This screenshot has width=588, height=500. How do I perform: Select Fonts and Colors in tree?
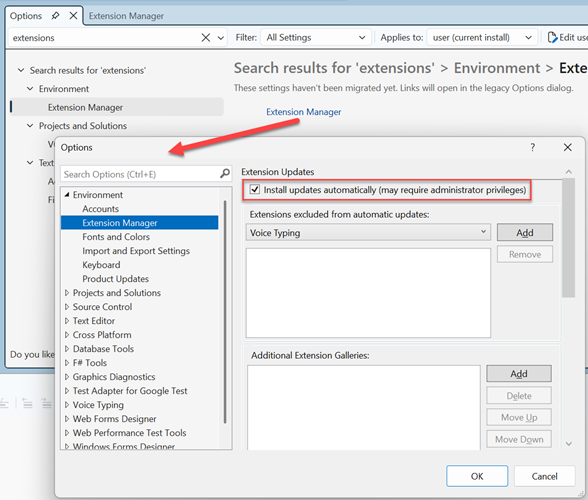click(116, 237)
